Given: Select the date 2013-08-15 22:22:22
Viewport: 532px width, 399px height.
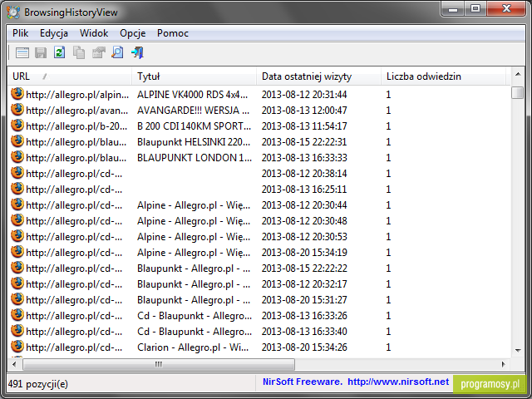Looking at the screenshot, I should click(x=304, y=268).
